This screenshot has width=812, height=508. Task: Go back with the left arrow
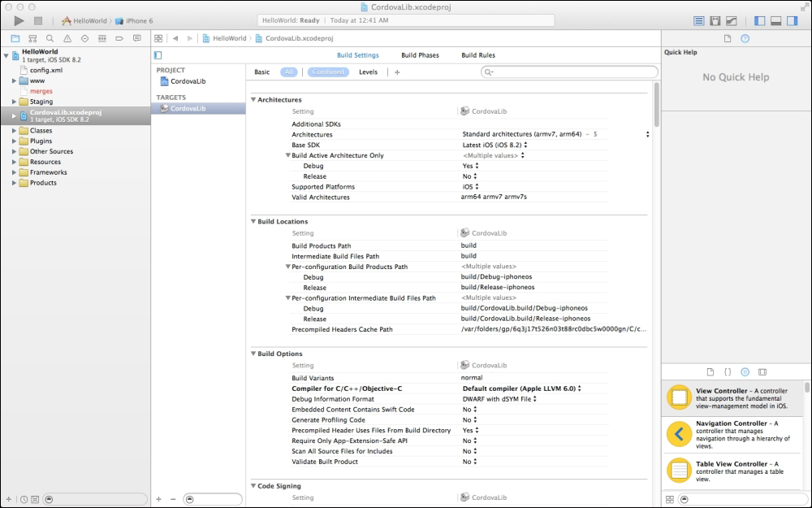pyautogui.click(x=175, y=38)
